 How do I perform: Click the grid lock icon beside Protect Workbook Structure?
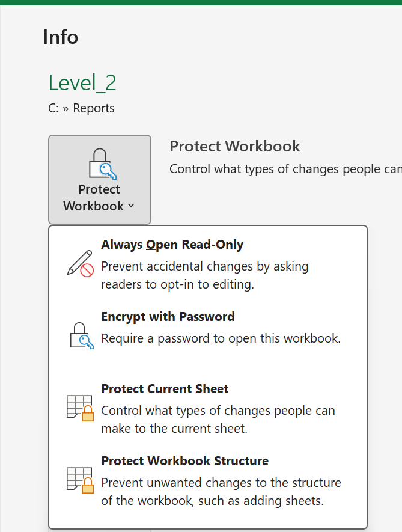[x=81, y=480]
